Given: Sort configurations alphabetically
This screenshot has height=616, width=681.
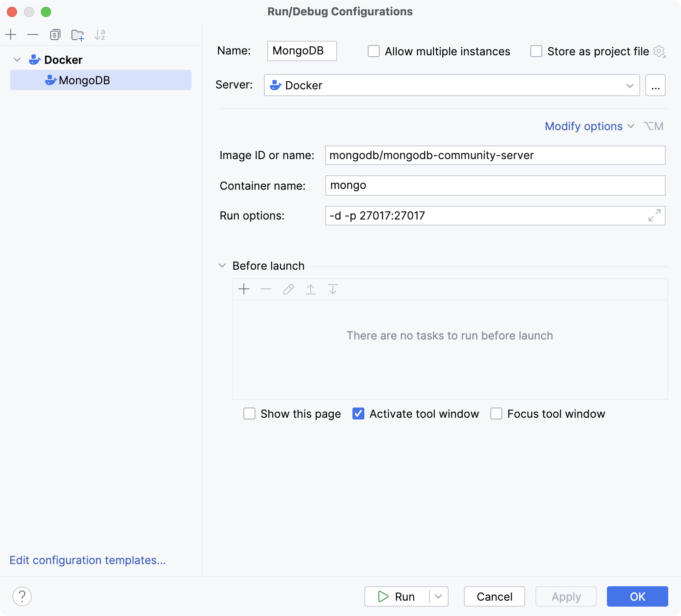Looking at the screenshot, I should (100, 35).
